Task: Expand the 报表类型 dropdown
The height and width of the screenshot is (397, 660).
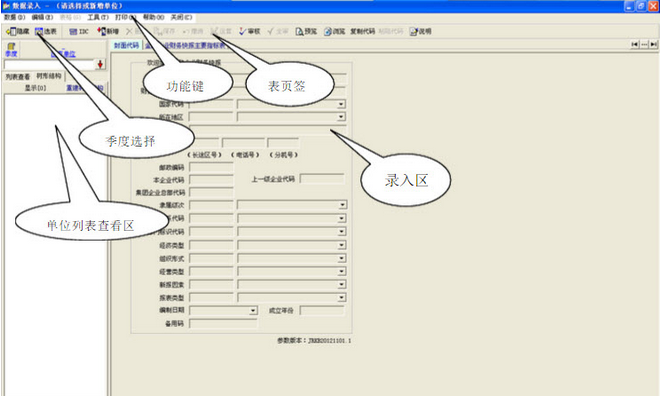Action: pyautogui.click(x=342, y=298)
